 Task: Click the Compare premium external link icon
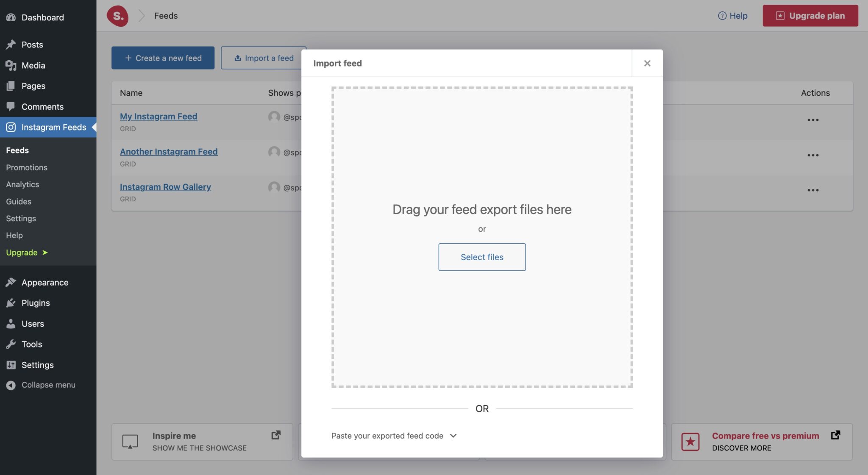click(835, 435)
